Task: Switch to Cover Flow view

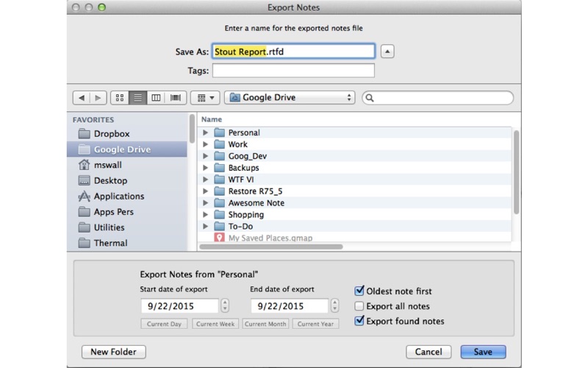Action: click(176, 98)
